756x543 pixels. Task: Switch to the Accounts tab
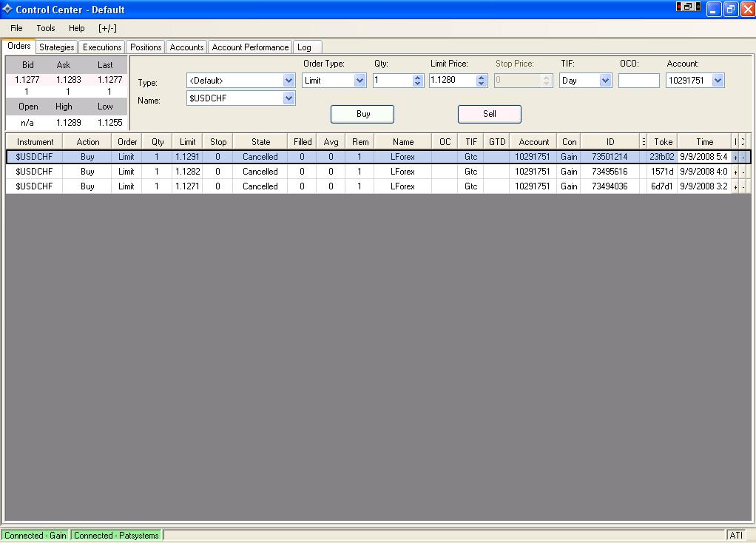click(x=186, y=47)
